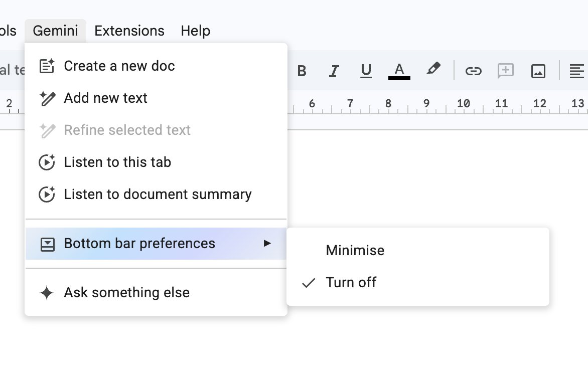The width and height of the screenshot is (588, 390).
Task: Toggle the checked Turn off option
Action: (x=418, y=283)
